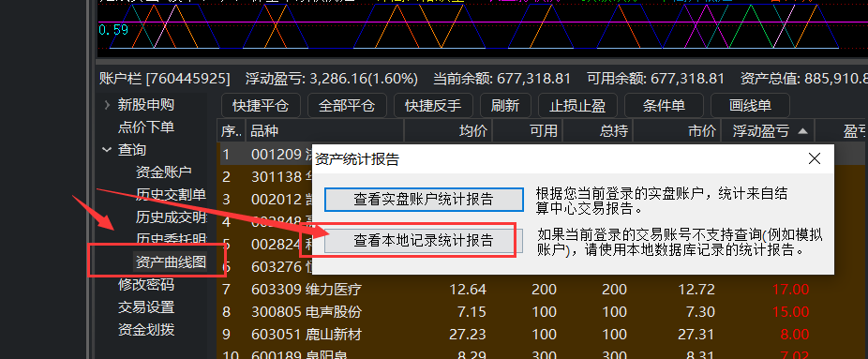Open 修改密码 in sidebar
Screen dimensions: 868x359
pyautogui.click(x=146, y=284)
